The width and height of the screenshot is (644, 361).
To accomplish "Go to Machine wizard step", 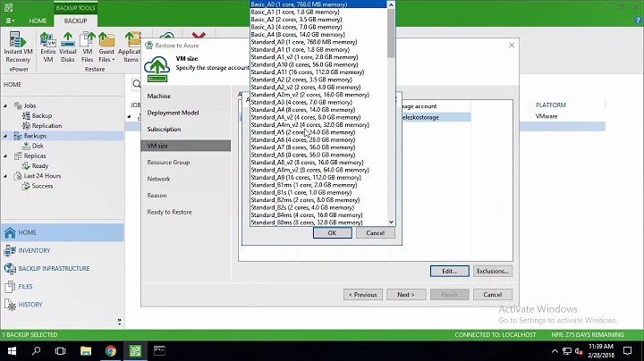I will pos(159,96).
